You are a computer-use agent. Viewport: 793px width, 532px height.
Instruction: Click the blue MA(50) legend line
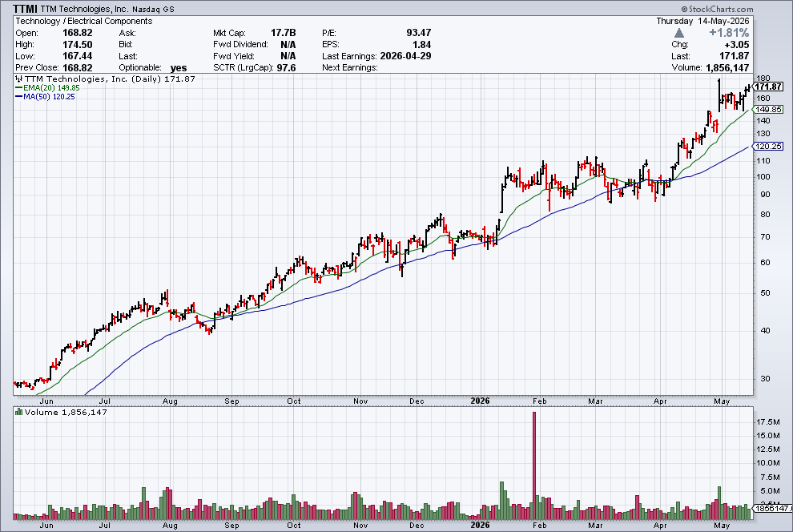click(18, 97)
